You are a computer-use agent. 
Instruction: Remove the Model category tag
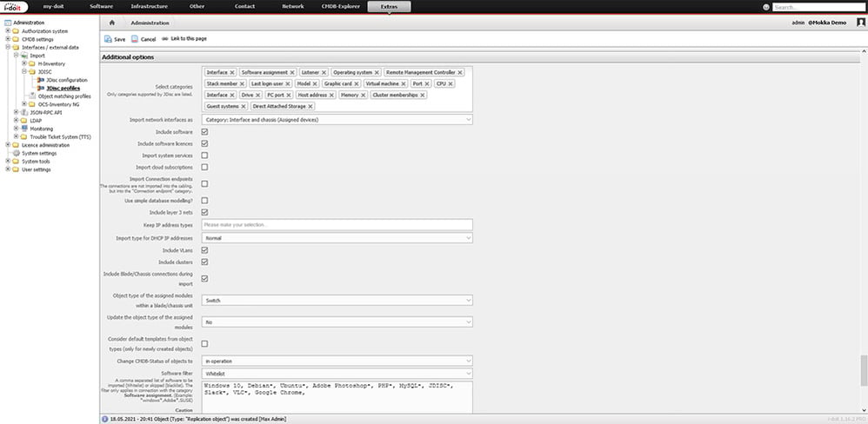click(315, 83)
